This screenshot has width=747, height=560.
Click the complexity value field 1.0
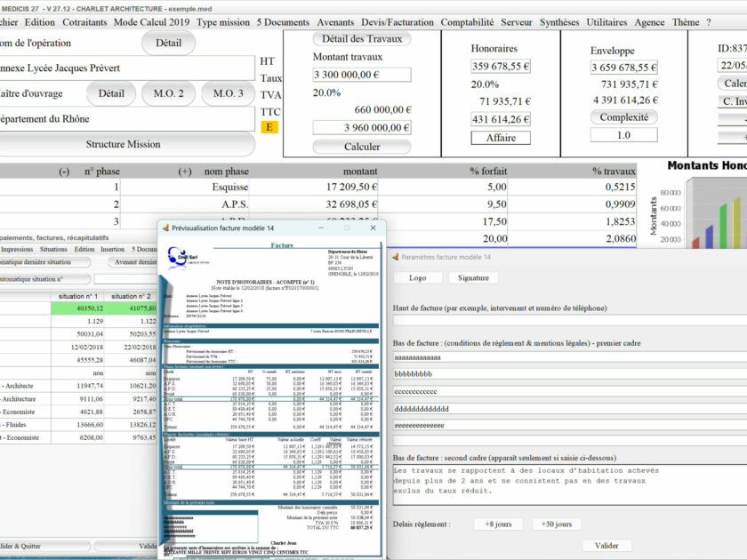click(x=624, y=135)
